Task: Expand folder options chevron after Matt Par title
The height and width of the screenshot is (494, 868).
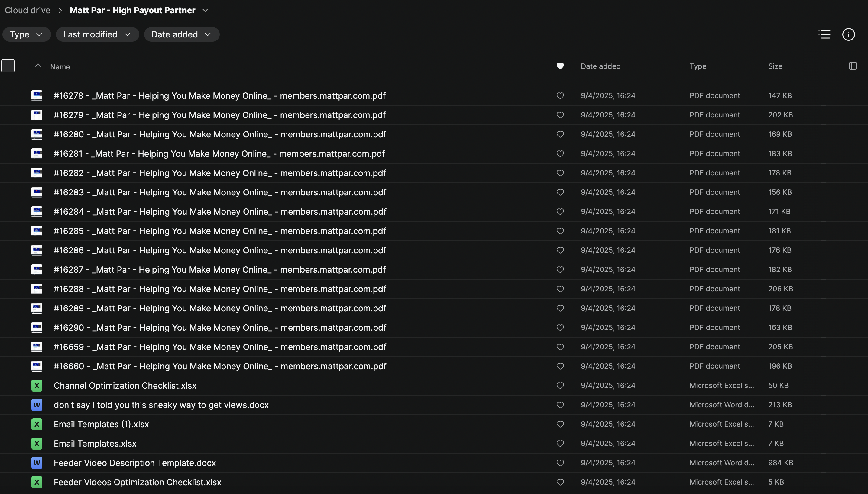Action: [x=205, y=11]
